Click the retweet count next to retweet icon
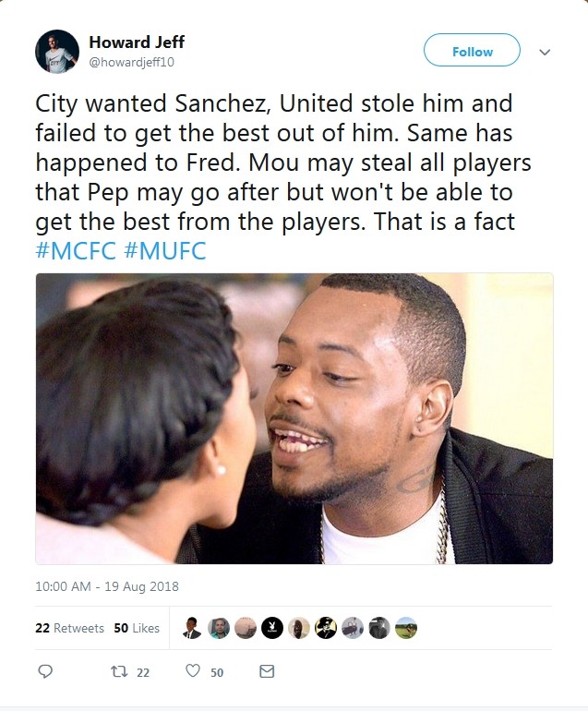 (143, 673)
